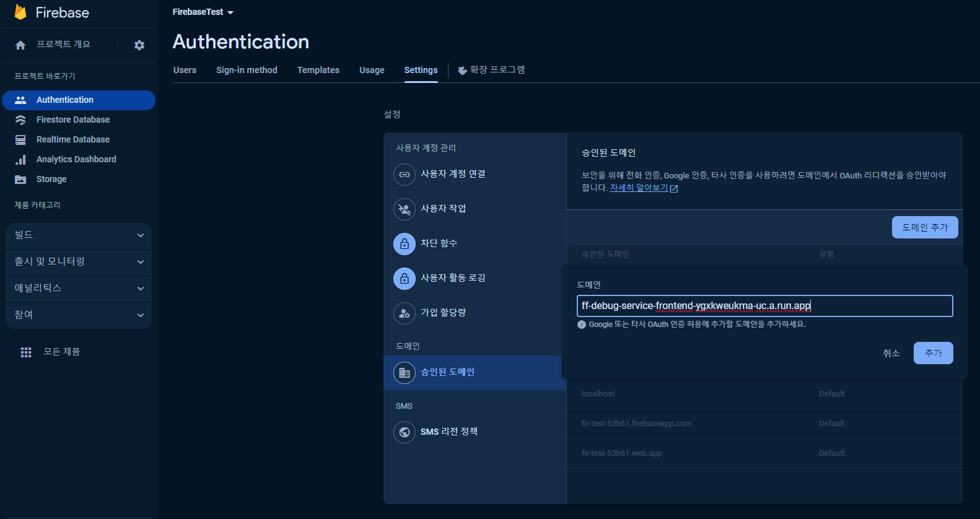Screen dimensions: 980x519
Task: Open the 확장 프로그램 tab
Action: pos(491,70)
